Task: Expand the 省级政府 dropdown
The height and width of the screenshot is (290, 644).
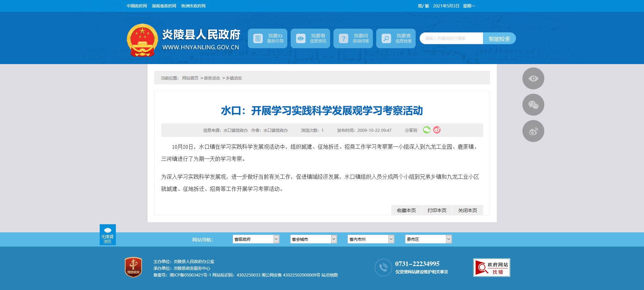Action: pos(256,239)
